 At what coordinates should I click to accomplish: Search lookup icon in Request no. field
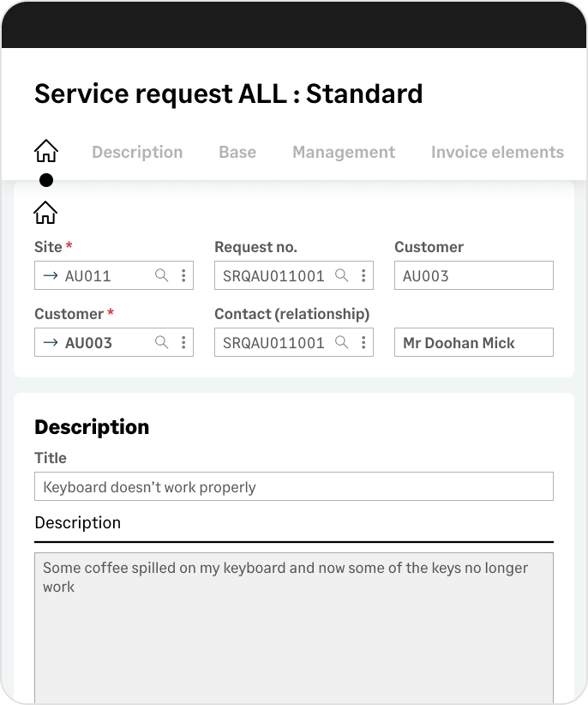342,275
